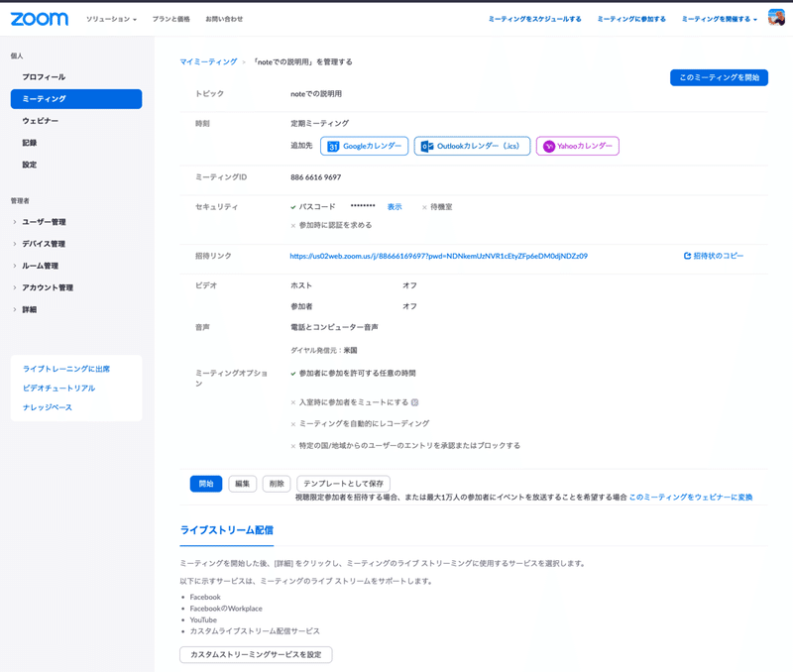Add to Yahooカレンダー
This screenshot has height=672, width=793.
coord(577,146)
